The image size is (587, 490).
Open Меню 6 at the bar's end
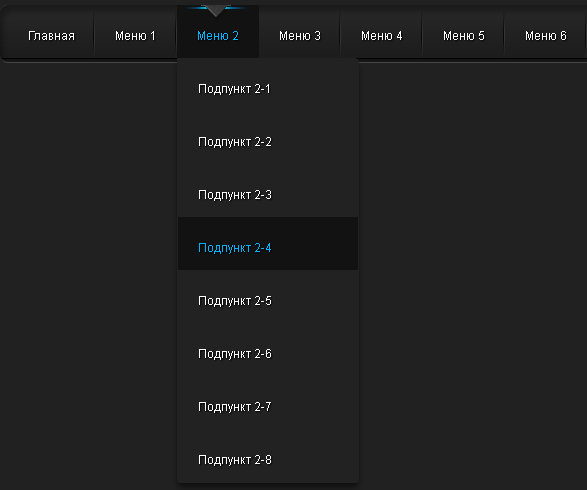pyautogui.click(x=545, y=36)
